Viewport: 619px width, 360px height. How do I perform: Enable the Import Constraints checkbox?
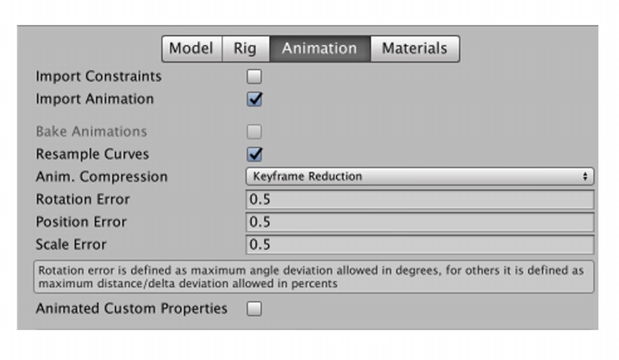[x=254, y=77]
